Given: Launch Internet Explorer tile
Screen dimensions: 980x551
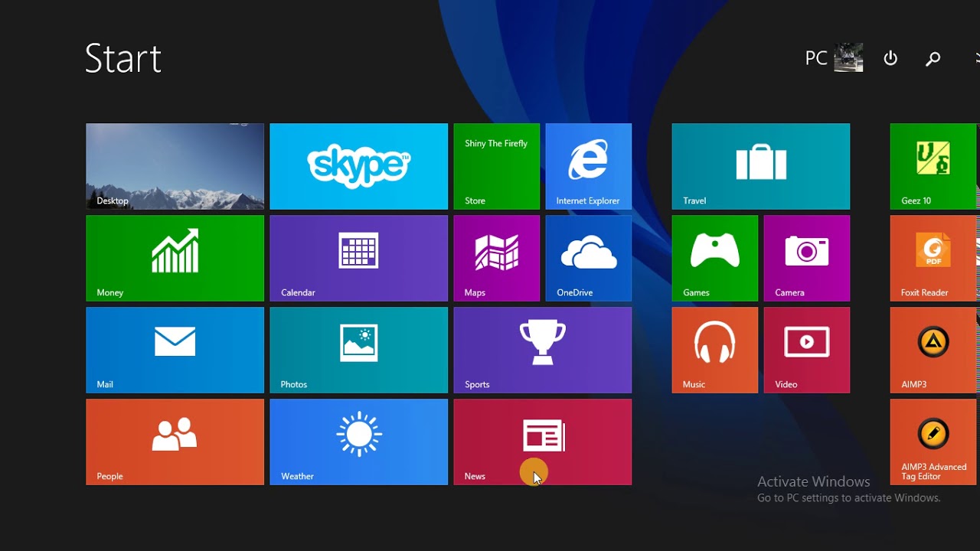Looking at the screenshot, I should click(588, 166).
